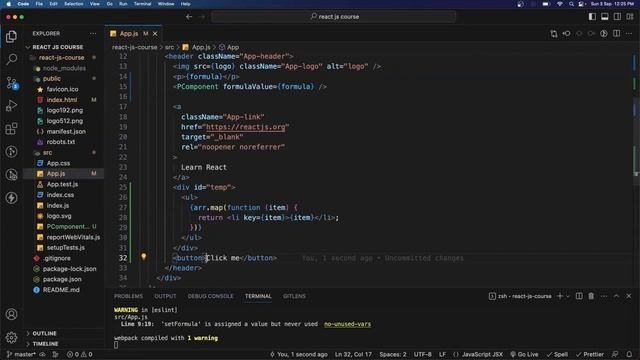Open the Search view in activity bar
The height and width of the screenshot is (360, 640).
tap(11, 60)
